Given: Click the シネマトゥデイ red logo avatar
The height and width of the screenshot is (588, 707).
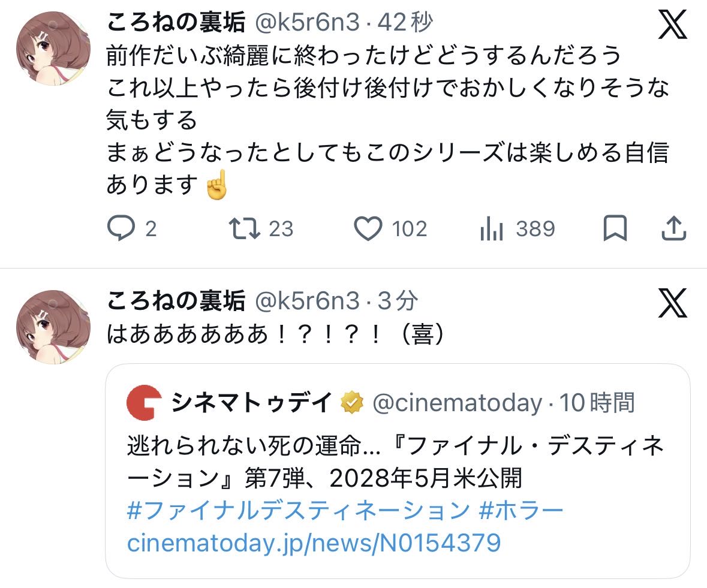Looking at the screenshot, I should tap(144, 403).
